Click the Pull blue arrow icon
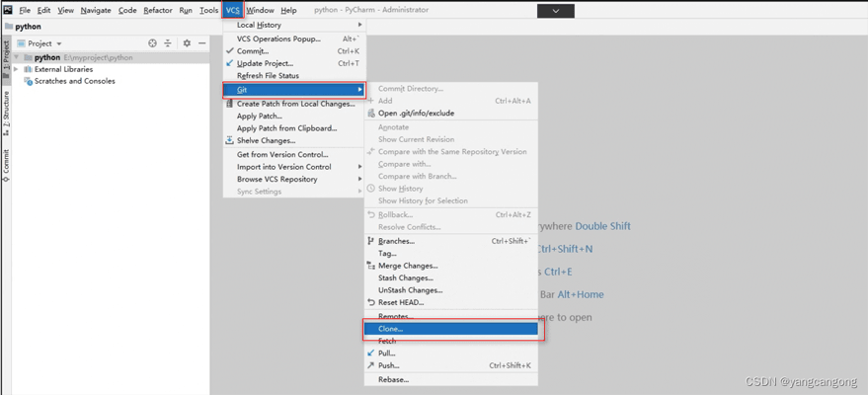This screenshot has height=395, width=868. 371,353
